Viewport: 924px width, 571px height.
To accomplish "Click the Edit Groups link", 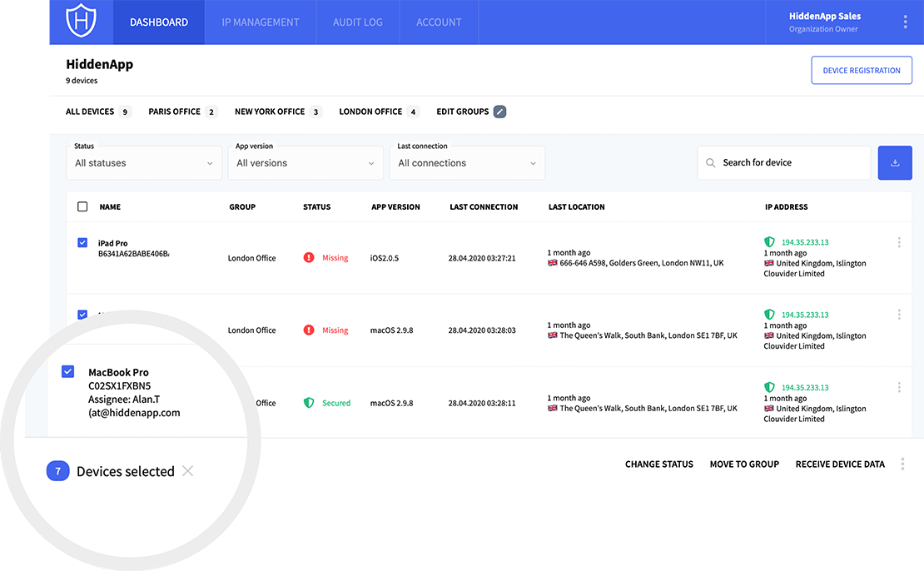I will (463, 112).
